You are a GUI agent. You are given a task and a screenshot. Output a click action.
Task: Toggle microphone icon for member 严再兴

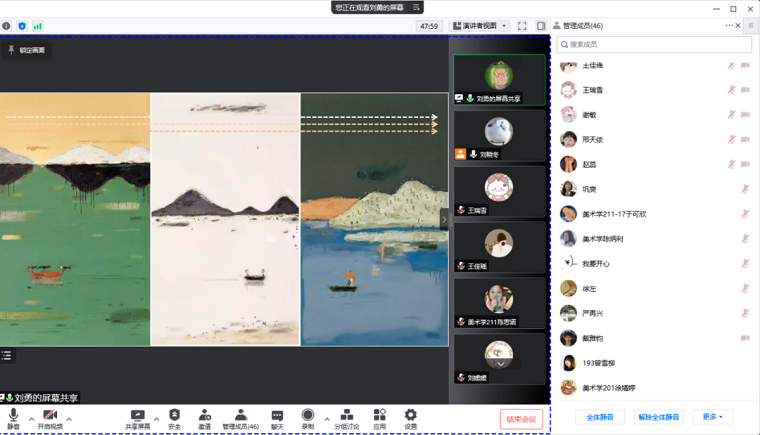pos(745,313)
